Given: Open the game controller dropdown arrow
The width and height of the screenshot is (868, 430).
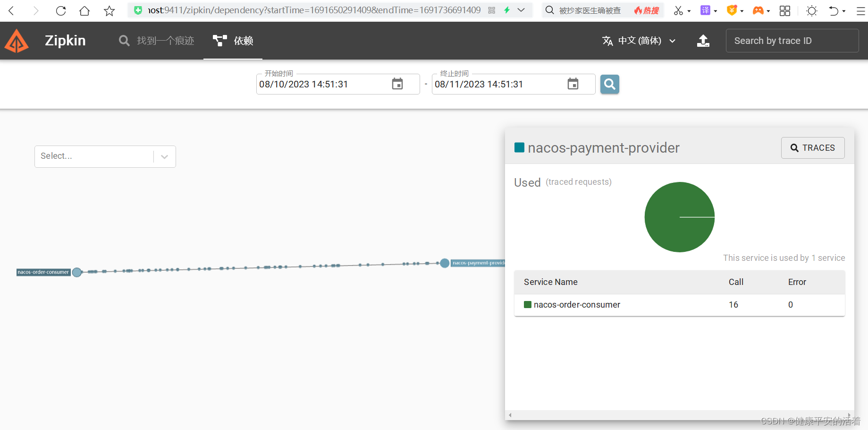Looking at the screenshot, I should click(x=768, y=11).
